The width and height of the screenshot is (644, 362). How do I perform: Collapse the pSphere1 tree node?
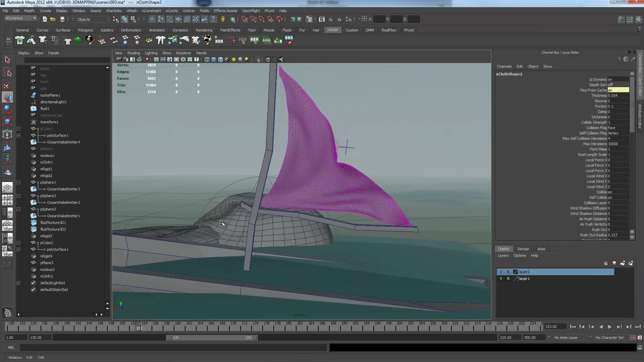(19, 182)
